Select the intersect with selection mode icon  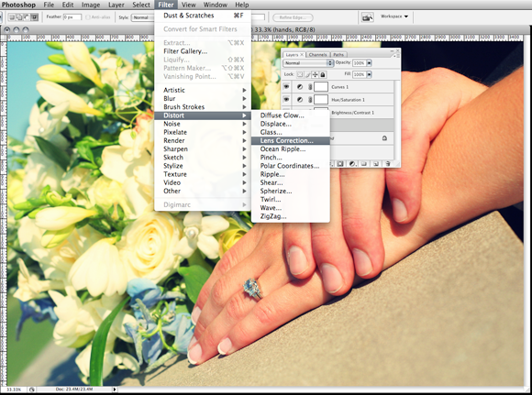[x=34, y=16]
